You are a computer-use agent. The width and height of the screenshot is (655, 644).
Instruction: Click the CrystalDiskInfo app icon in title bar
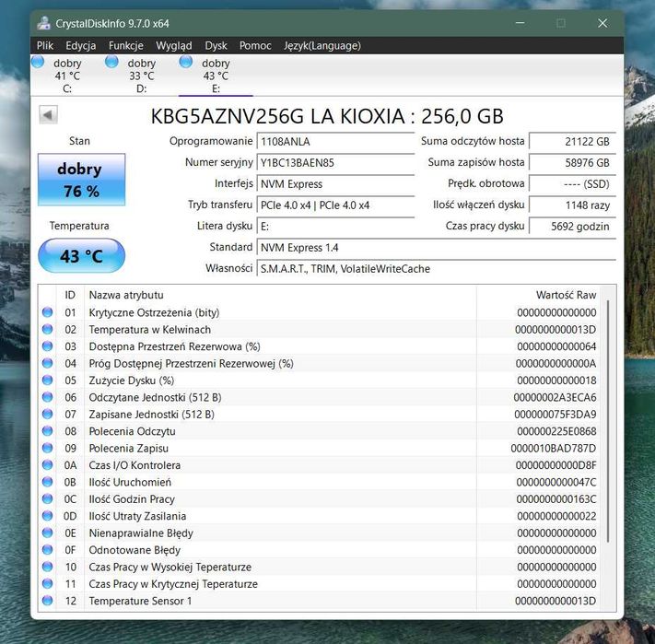(43, 23)
